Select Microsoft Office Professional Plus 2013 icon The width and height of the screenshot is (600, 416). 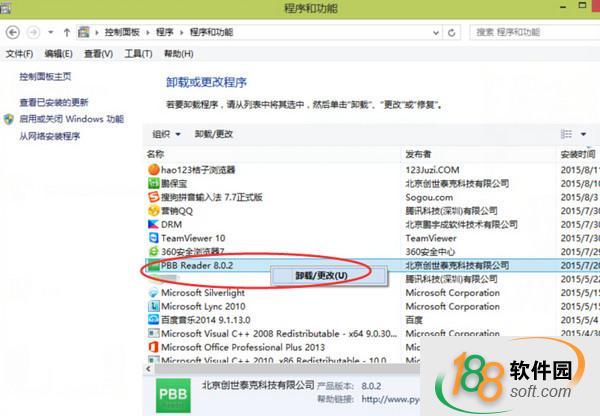pyautogui.click(x=153, y=347)
